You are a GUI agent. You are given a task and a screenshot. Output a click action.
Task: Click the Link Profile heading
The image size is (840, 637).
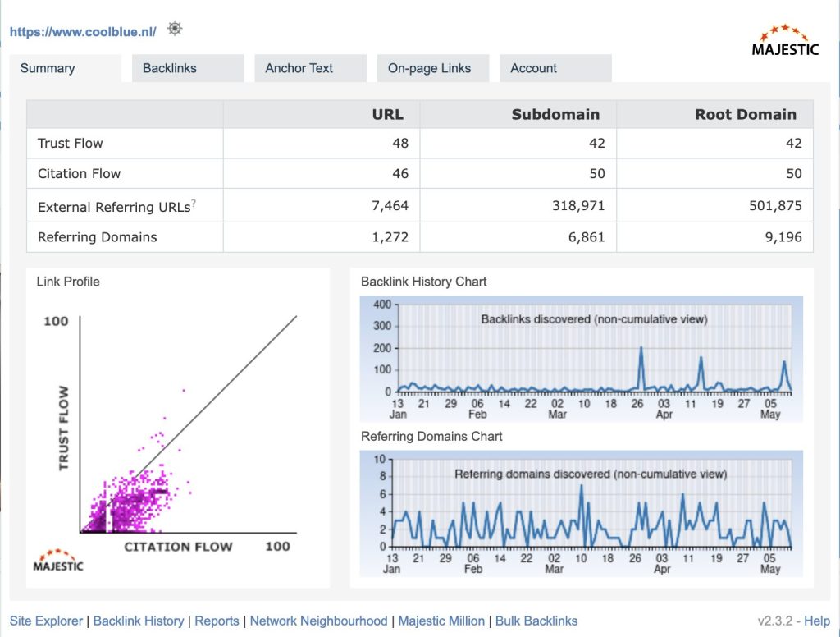[x=68, y=282]
